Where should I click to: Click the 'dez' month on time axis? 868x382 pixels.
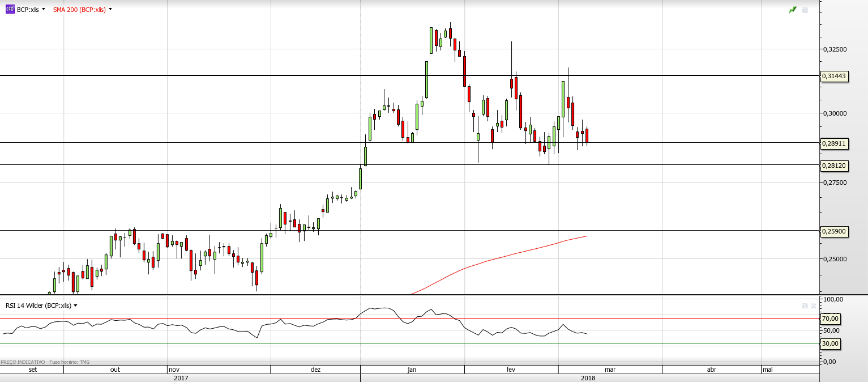point(315,370)
